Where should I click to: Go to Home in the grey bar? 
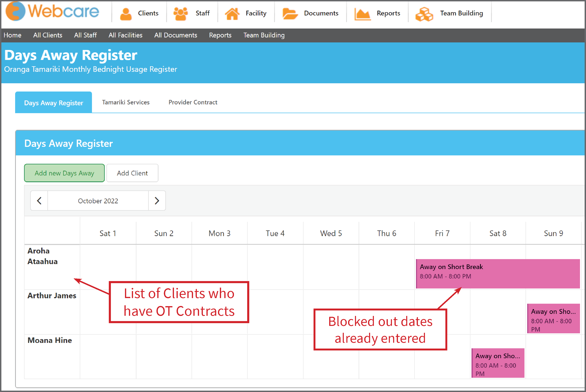pyautogui.click(x=13, y=35)
